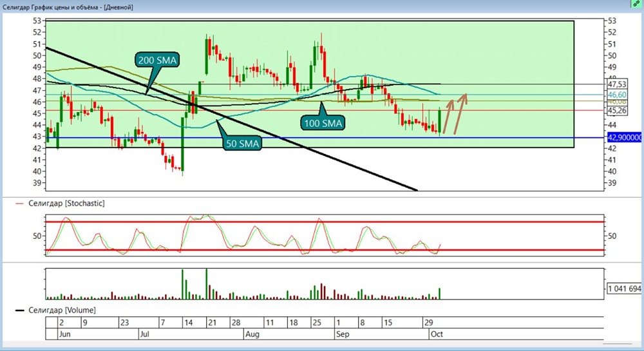Click the 46,60 price level label
Viewport: 644px width, 351px height.
pos(617,95)
